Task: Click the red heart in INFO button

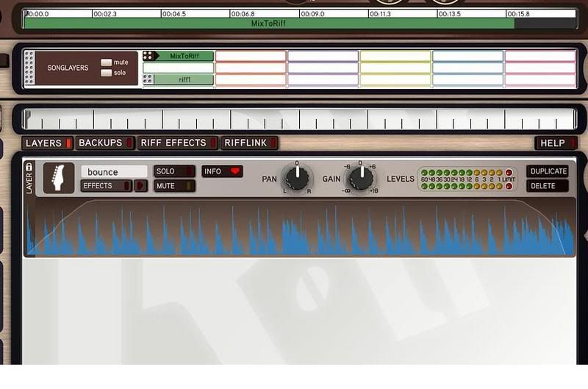Action: pos(235,171)
